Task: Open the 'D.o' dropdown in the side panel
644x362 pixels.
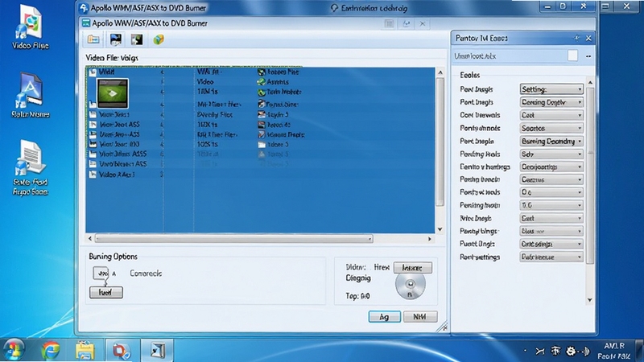Action: tap(551, 192)
